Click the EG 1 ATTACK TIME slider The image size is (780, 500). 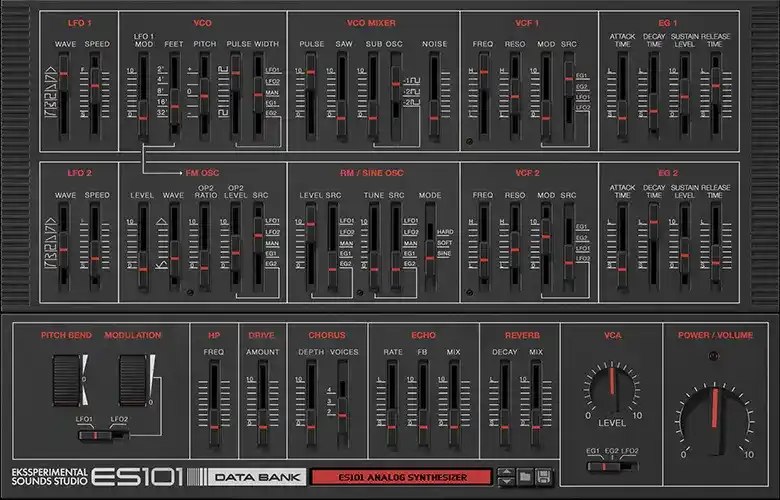point(622,96)
